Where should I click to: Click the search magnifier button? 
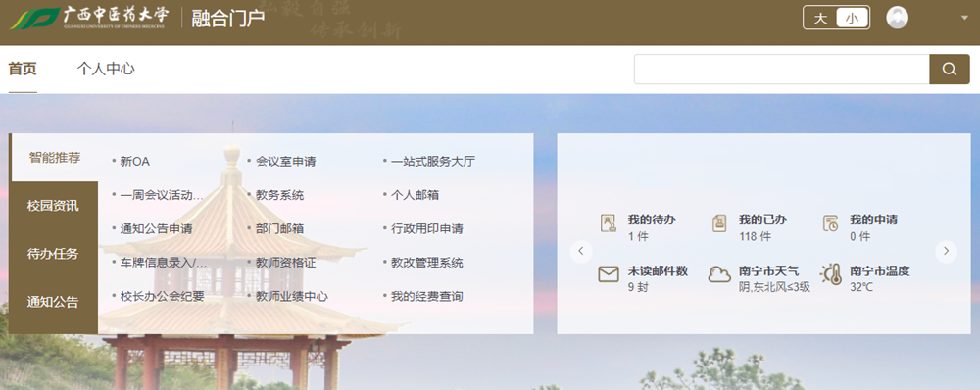click(x=950, y=70)
